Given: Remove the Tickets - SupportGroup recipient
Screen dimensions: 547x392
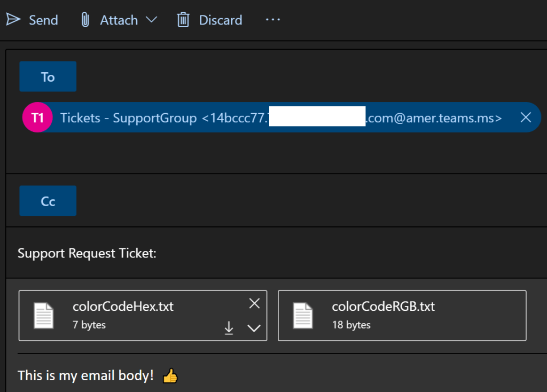Looking at the screenshot, I should coord(526,117).
